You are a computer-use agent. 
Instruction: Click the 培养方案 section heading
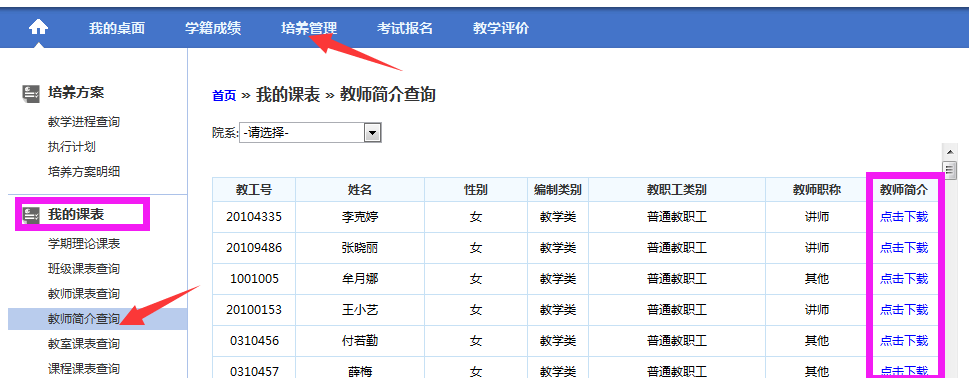[76, 93]
